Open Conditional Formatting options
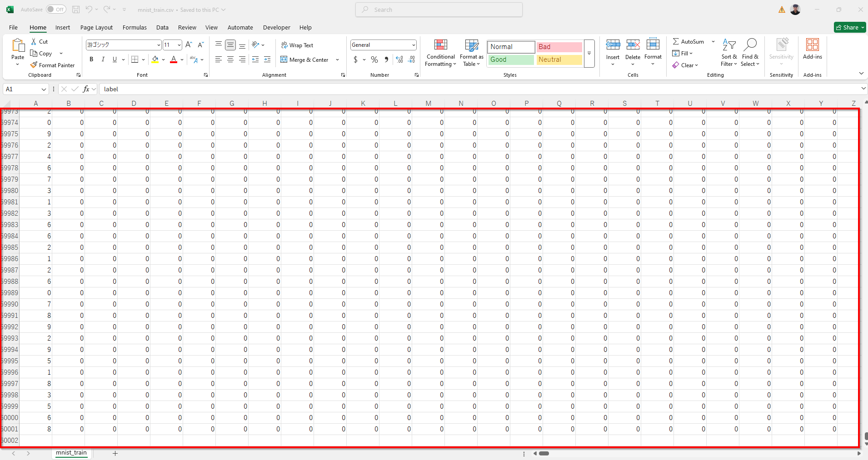This screenshot has width=868, height=460. pos(440,53)
